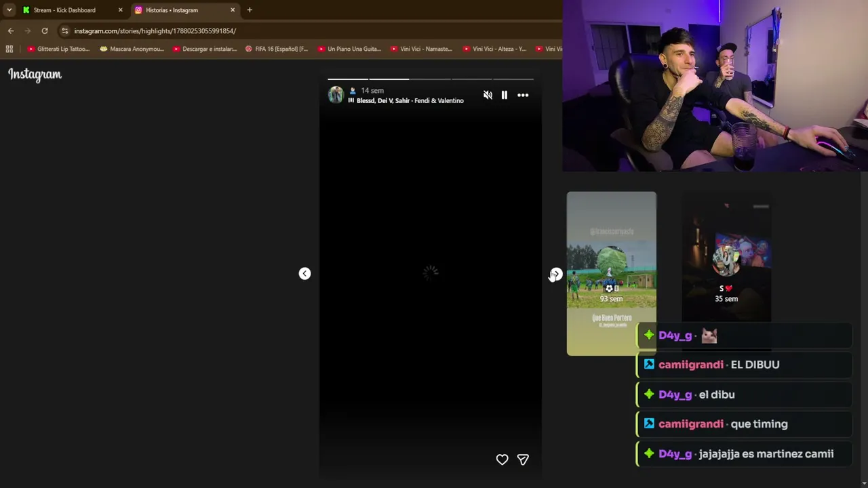Go to the previous story
Screen dimensions: 868x488
point(304,273)
